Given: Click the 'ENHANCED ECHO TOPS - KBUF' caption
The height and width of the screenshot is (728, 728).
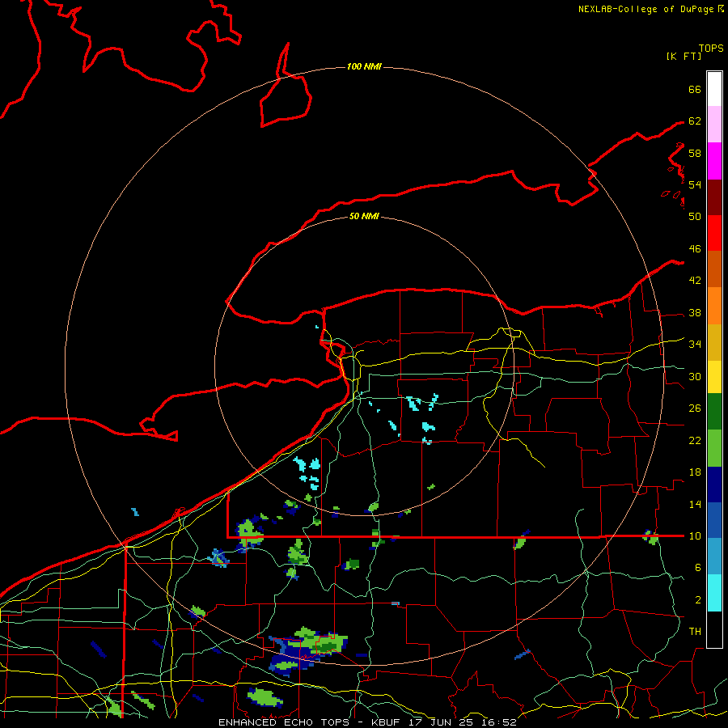Looking at the screenshot, I should coord(310,722).
